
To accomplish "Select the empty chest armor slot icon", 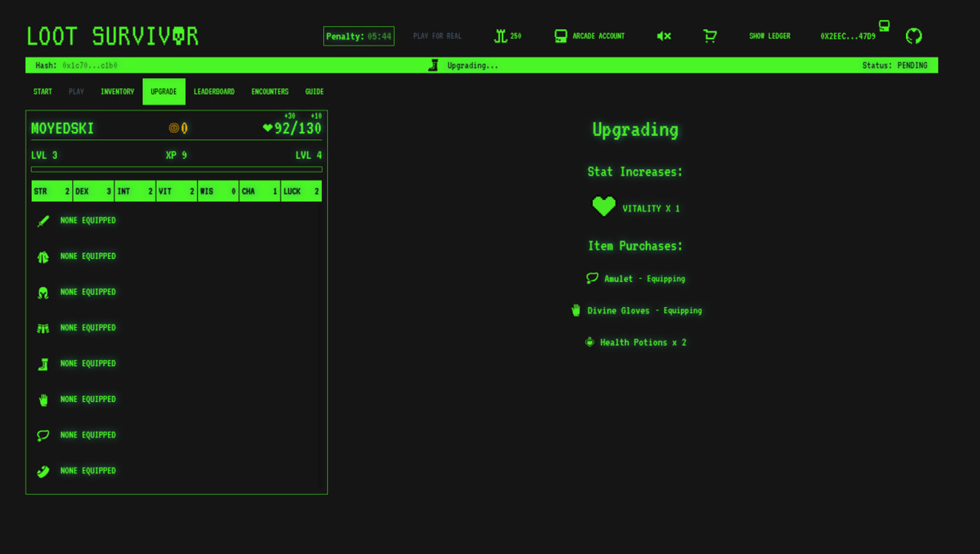I will (43, 257).
